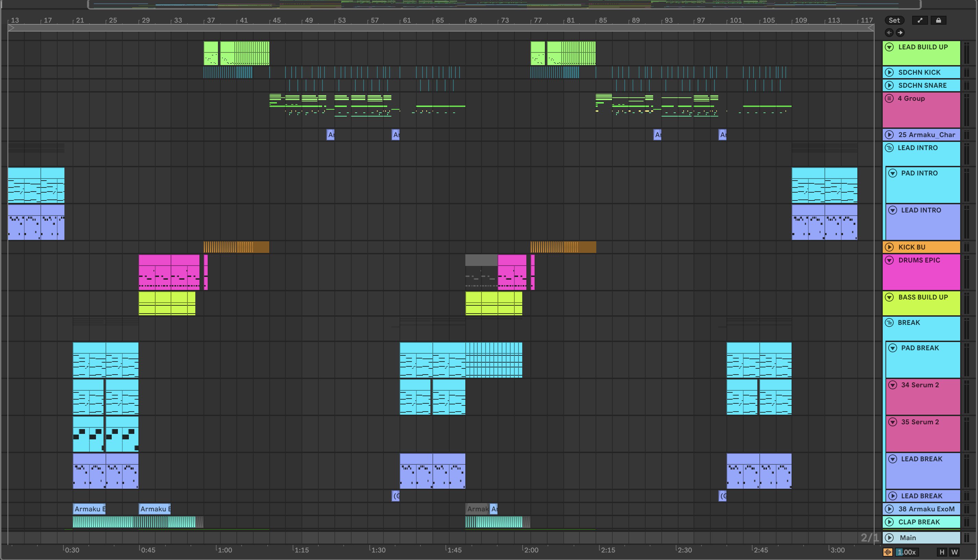Click the 1.00x zoom factor field
Viewport: 978px width, 560px height.
pos(907,552)
